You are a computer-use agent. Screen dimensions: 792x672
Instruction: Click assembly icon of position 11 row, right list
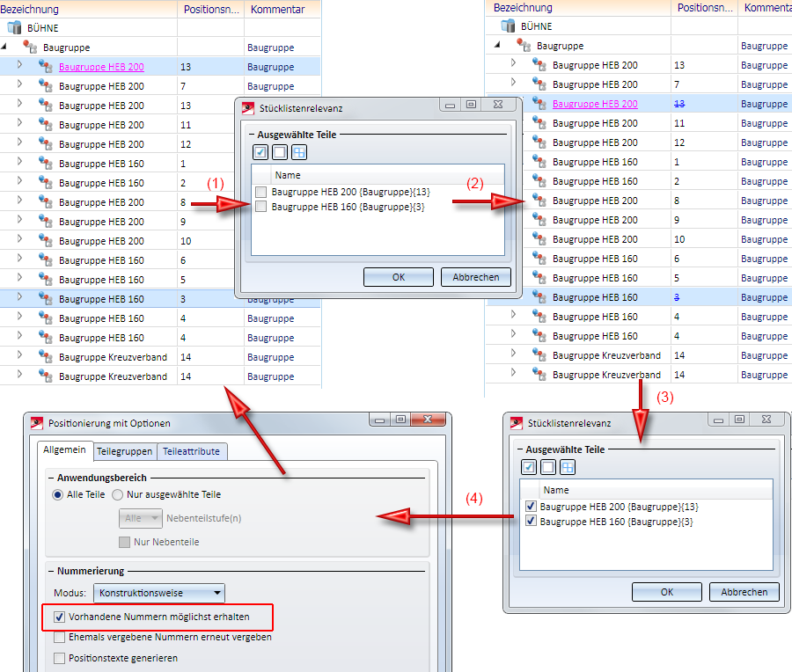pyautogui.click(x=539, y=122)
